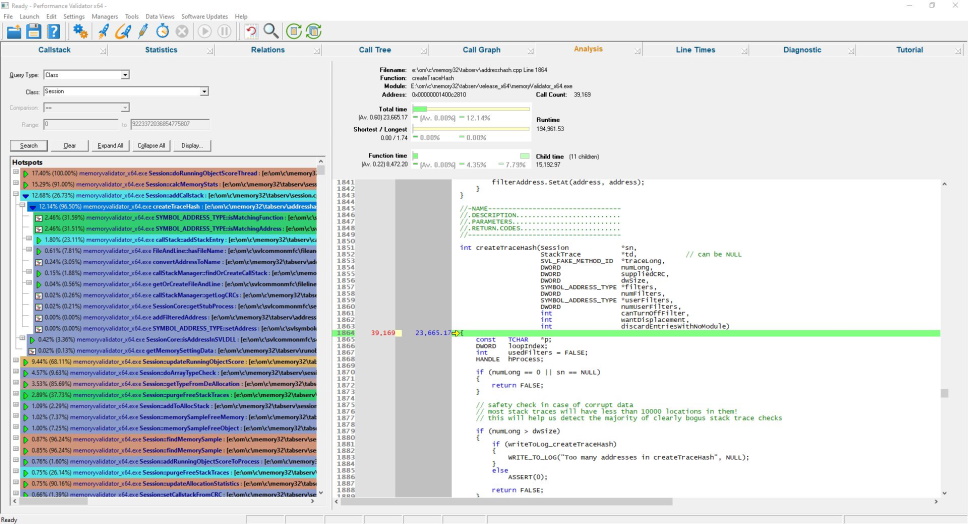Click the rocket with orange swoosh icon
Screen dimensions: 968x524
123,31
